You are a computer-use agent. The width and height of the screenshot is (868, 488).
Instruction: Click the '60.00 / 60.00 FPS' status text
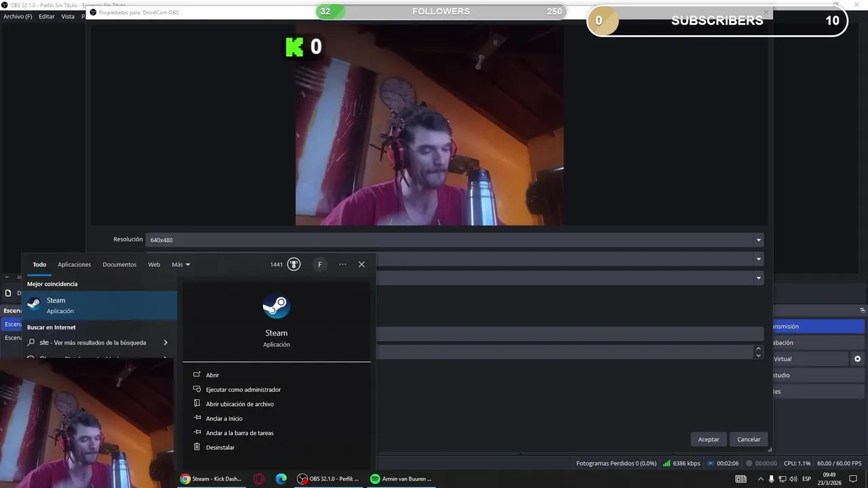840,464
